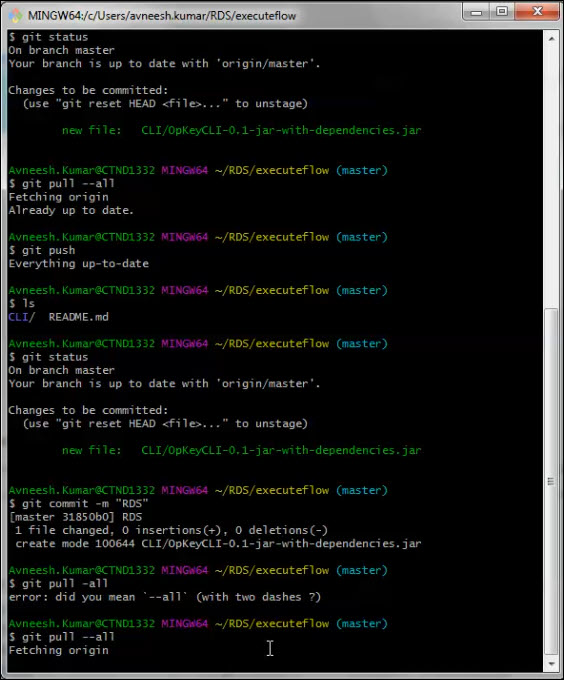
Task: Click the scrollbar up arrow
Action: tap(551, 39)
